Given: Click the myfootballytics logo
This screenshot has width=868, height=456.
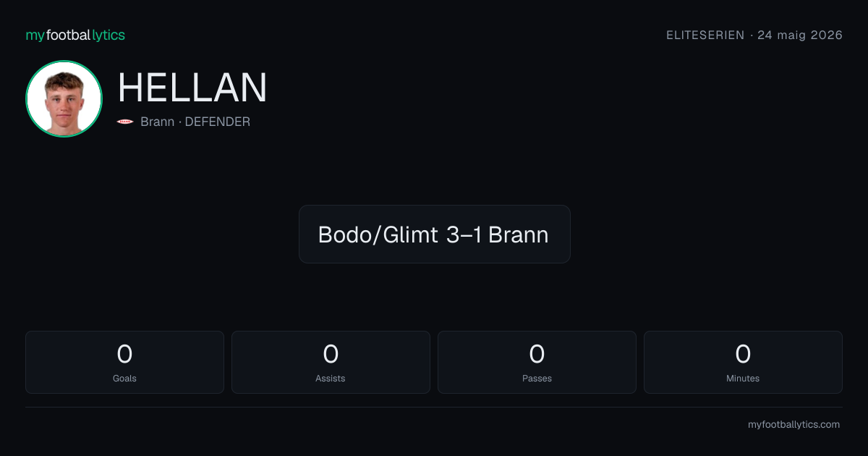Looking at the screenshot, I should pos(75,35).
